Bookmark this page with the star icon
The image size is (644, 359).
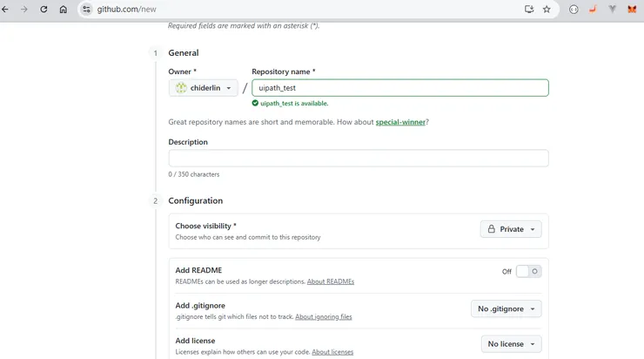[547, 10]
